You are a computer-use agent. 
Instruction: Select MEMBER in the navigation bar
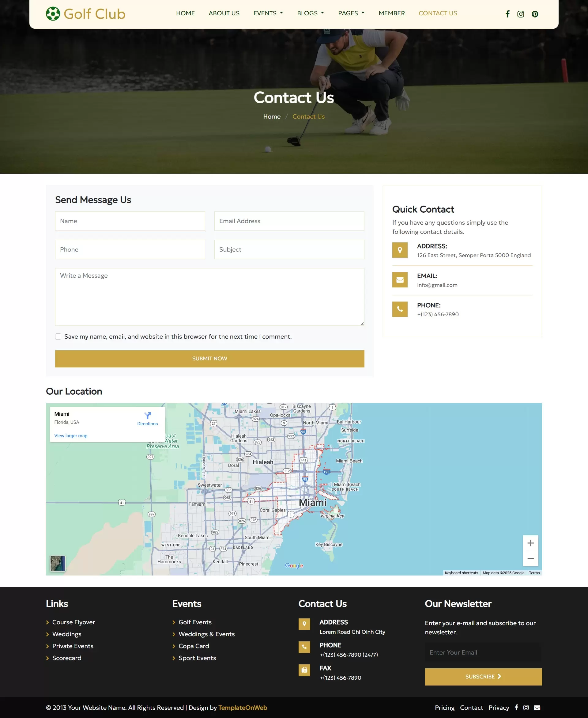pyautogui.click(x=392, y=13)
